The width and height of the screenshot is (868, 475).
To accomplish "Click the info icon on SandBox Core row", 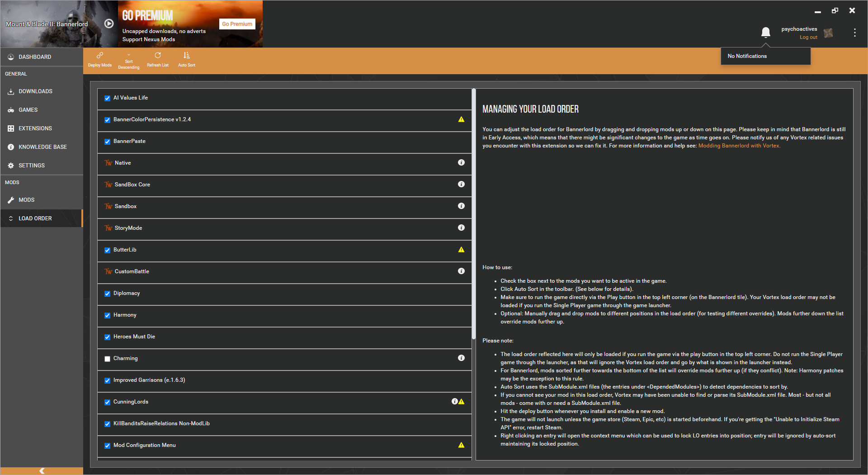I will pos(461,184).
